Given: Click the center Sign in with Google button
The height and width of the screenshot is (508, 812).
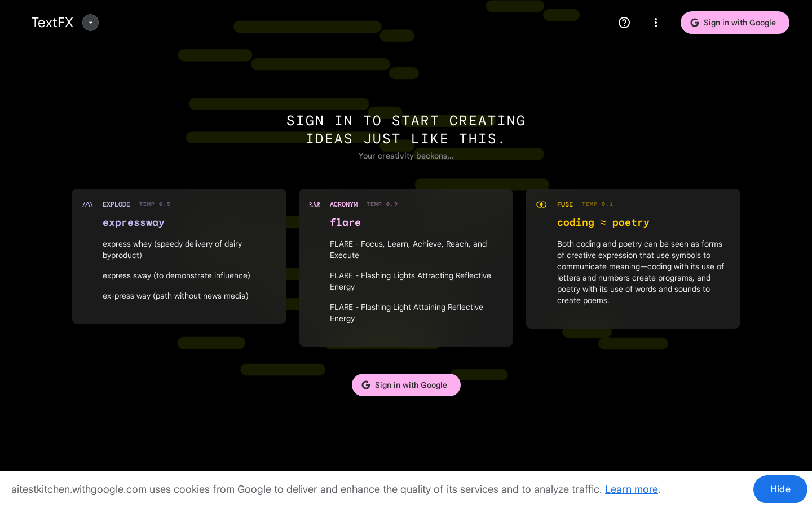Looking at the screenshot, I should [x=406, y=385].
